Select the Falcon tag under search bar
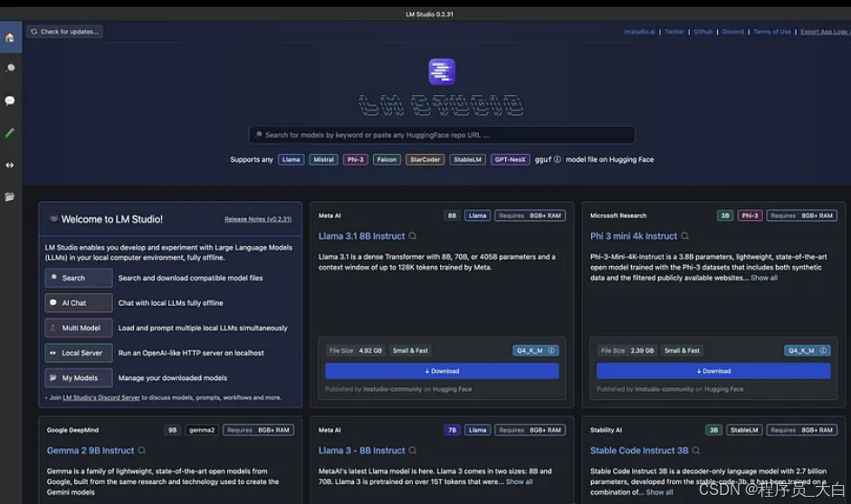 387,159
